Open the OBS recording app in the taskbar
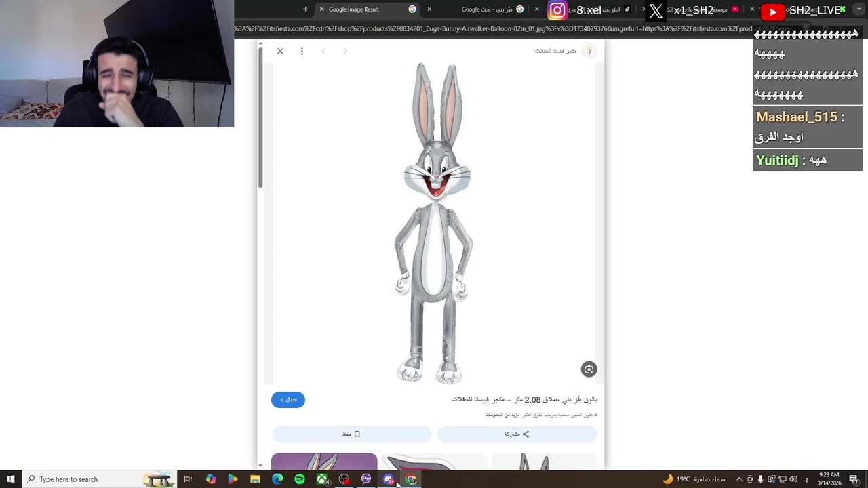The image size is (868, 488). [x=344, y=479]
